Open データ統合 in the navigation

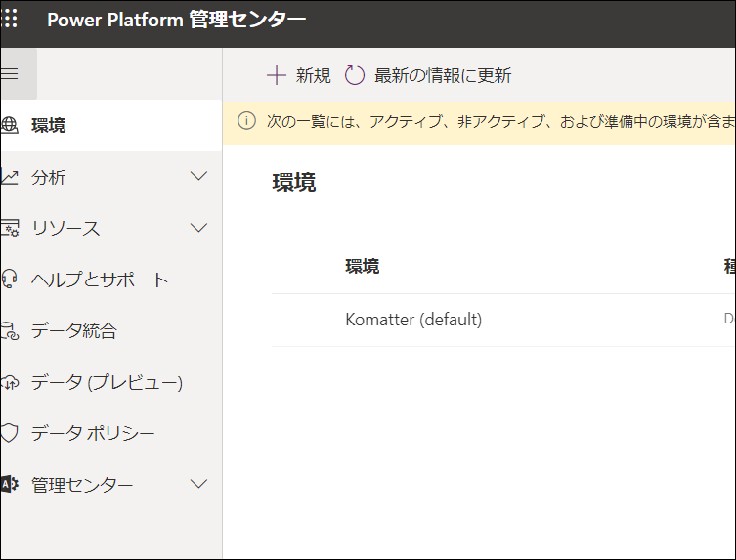(111, 331)
